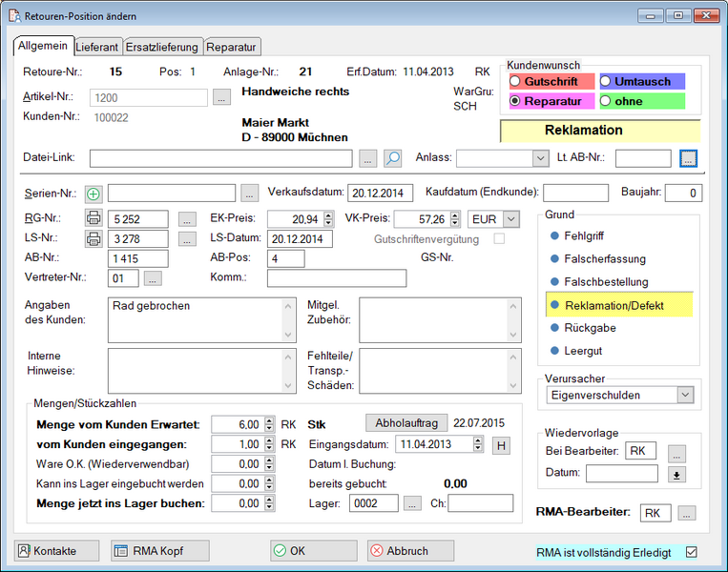
Task: Click the green plus icon next to Serien-Nr.
Action: (94, 194)
